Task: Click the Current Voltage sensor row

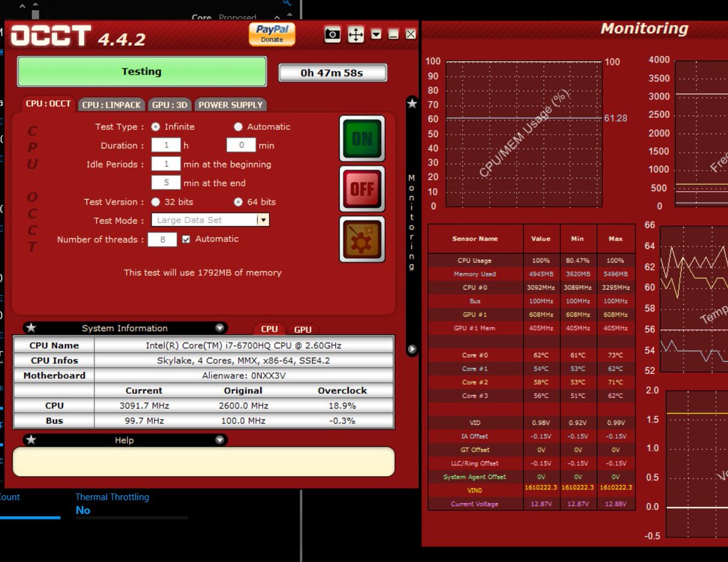Action: tap(531, 504)
